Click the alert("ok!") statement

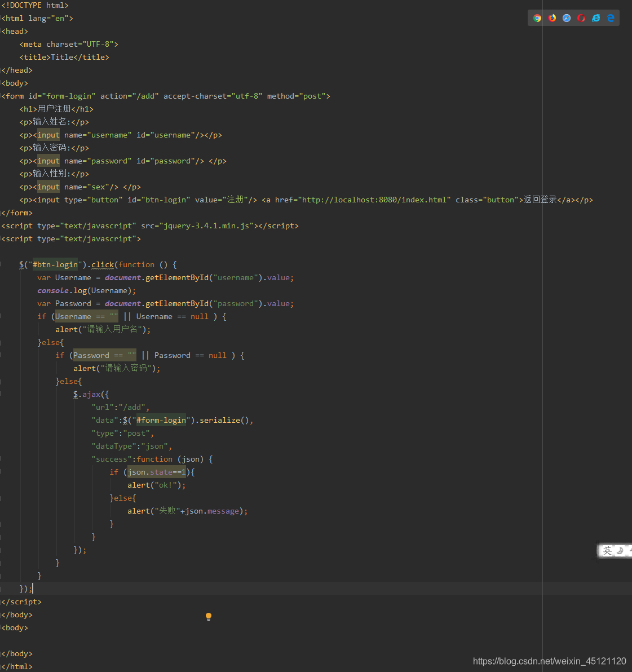[156, 485]
